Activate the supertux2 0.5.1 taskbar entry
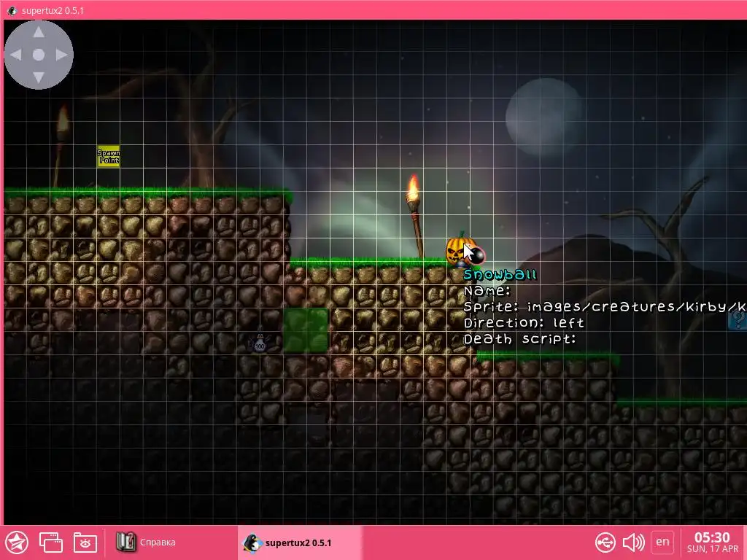747x560 pixels. (300, 542)
